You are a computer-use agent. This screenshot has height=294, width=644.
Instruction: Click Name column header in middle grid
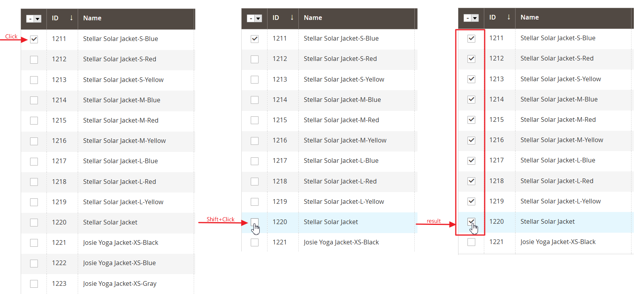pos(357,18)
